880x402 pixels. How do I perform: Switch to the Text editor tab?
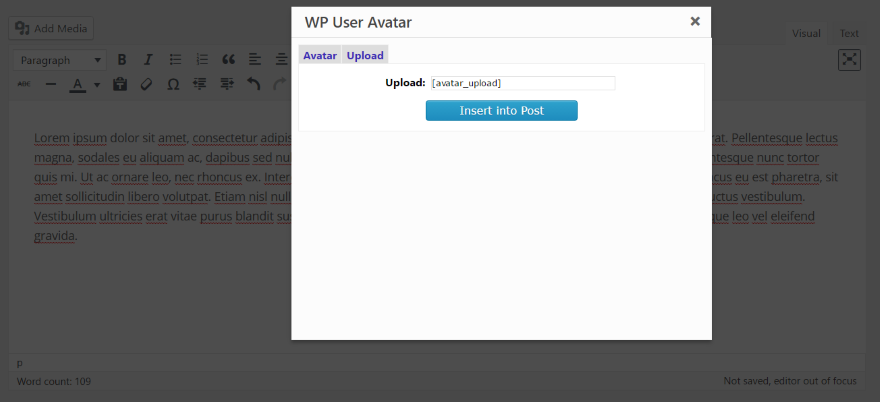click(x=849, y=34)
